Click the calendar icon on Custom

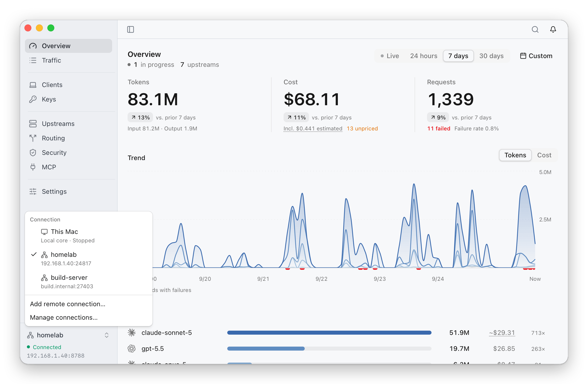point(523,56)
